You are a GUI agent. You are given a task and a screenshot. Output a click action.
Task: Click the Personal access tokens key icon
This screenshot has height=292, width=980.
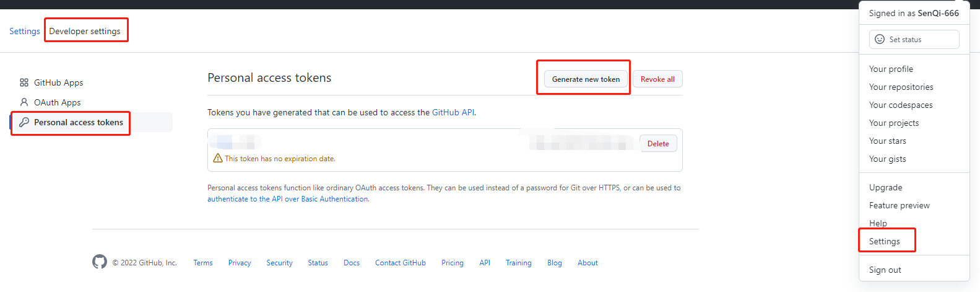click(x=24, y=122)
